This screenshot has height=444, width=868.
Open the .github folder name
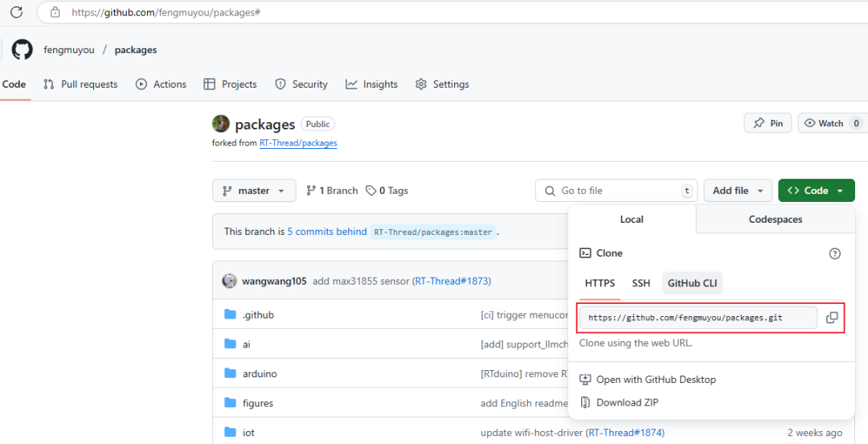pyautogui.click(x=258, y=314)
